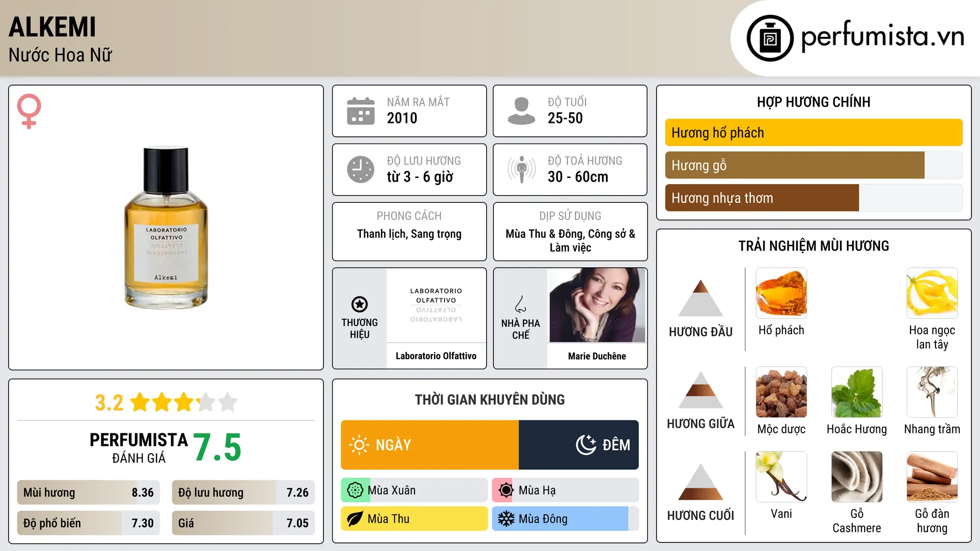Image resolution: width=980 pixels, height=551 pixels.
Task: Click the spring flower icon for Mùa Xuân
Action: coord(355,490)
